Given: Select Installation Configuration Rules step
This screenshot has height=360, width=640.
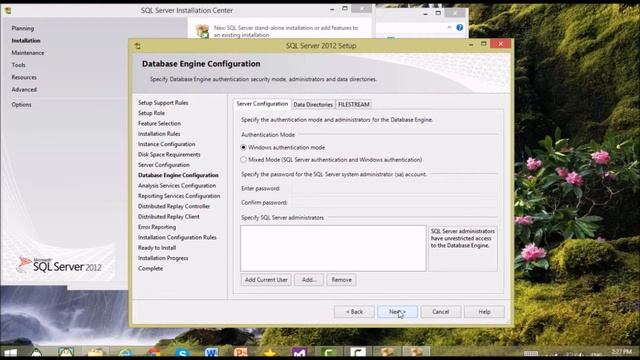Looking at the screenshot, I should coord(177,238).
